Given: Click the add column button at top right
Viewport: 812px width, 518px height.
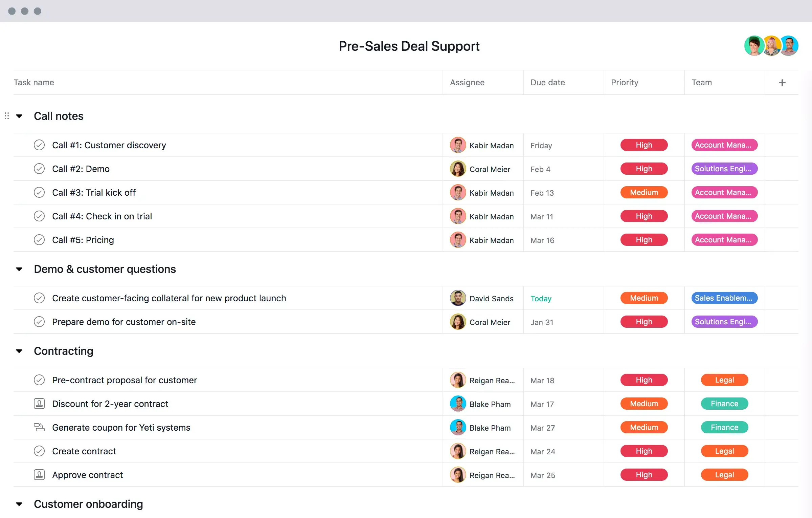Looking at the screenshot, I should (x=783, y=82).
